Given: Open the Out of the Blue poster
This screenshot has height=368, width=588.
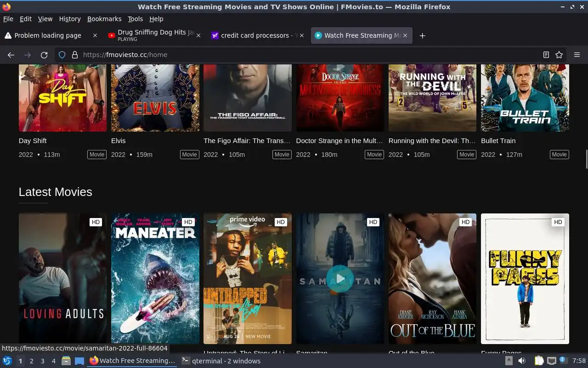Looking at the screenshot, I should coord(432,279).
